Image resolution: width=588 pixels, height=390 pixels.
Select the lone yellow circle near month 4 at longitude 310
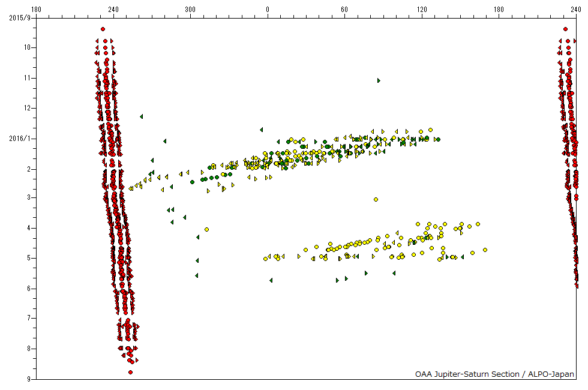pyautogui.click(x=206, y=229)
